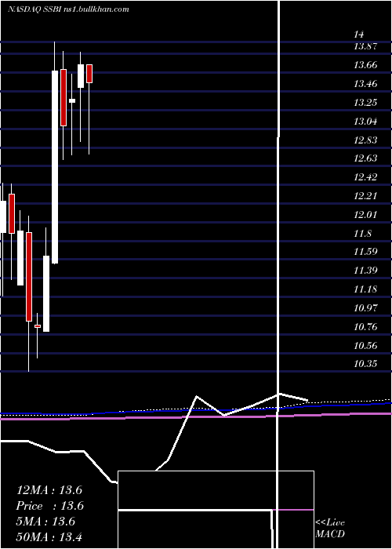Screen dimensions: 392x549
Task: Click the 13.66 price level label
Action: 365,65
